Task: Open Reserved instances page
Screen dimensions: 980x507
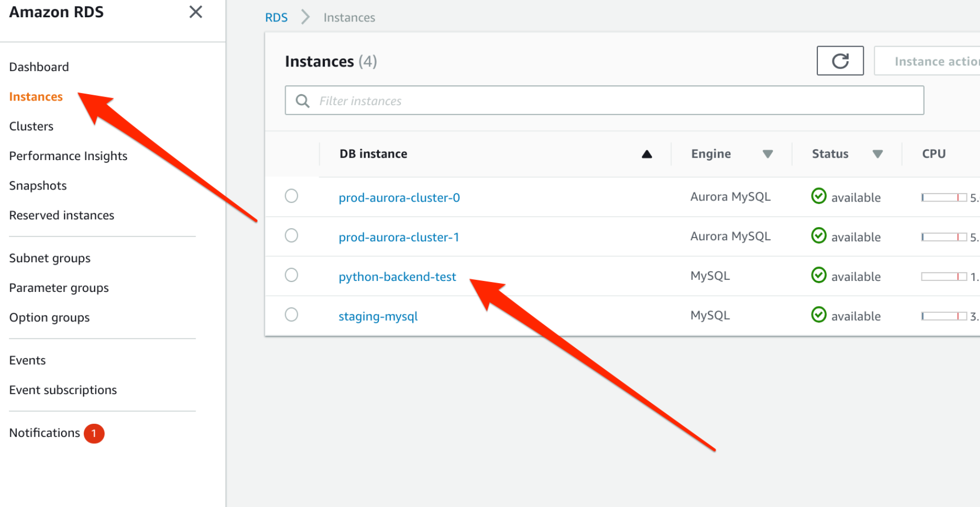Action: point(62,215)
